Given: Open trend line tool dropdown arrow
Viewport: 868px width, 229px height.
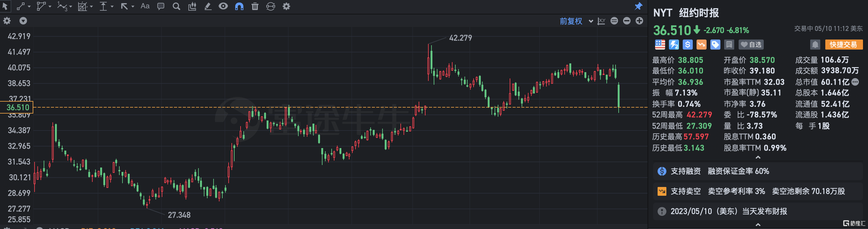Looking at the screenshot, I should pyautogui.click(x=29, y=6).
